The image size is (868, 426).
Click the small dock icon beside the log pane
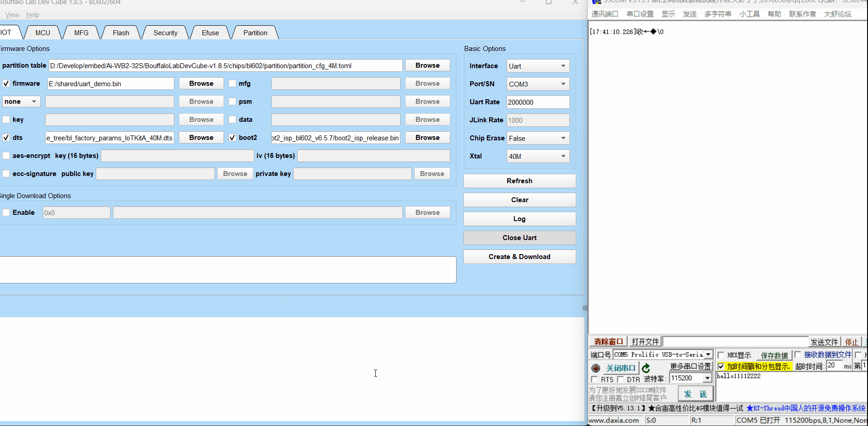coord(585,308)
